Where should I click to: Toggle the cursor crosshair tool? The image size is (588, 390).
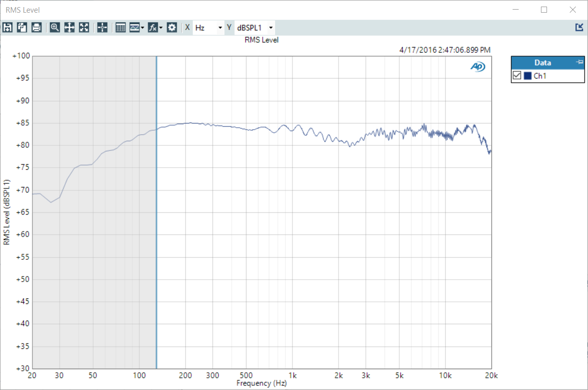(x=102, y=27)
